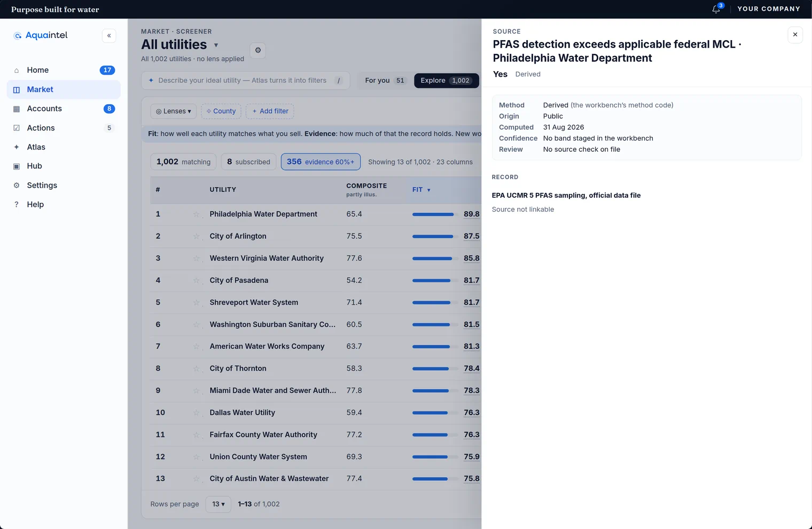
Task: Click the Home sidebar icon
Action: point(17,71)
